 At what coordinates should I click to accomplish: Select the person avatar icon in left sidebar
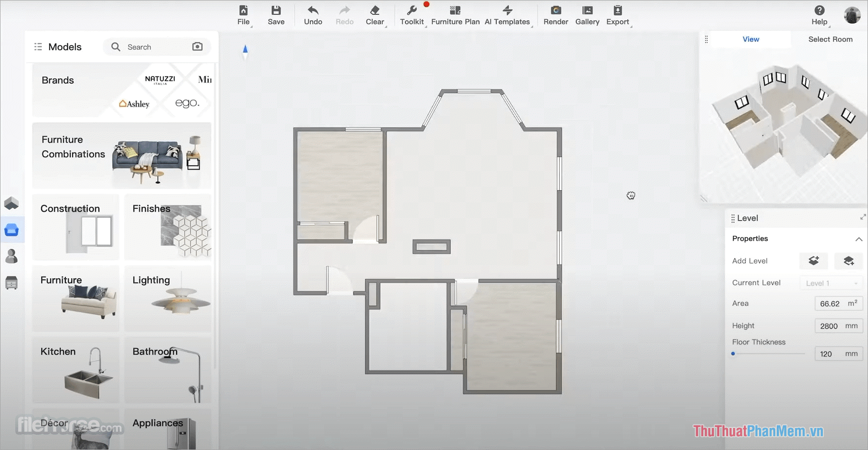[12, 256]
